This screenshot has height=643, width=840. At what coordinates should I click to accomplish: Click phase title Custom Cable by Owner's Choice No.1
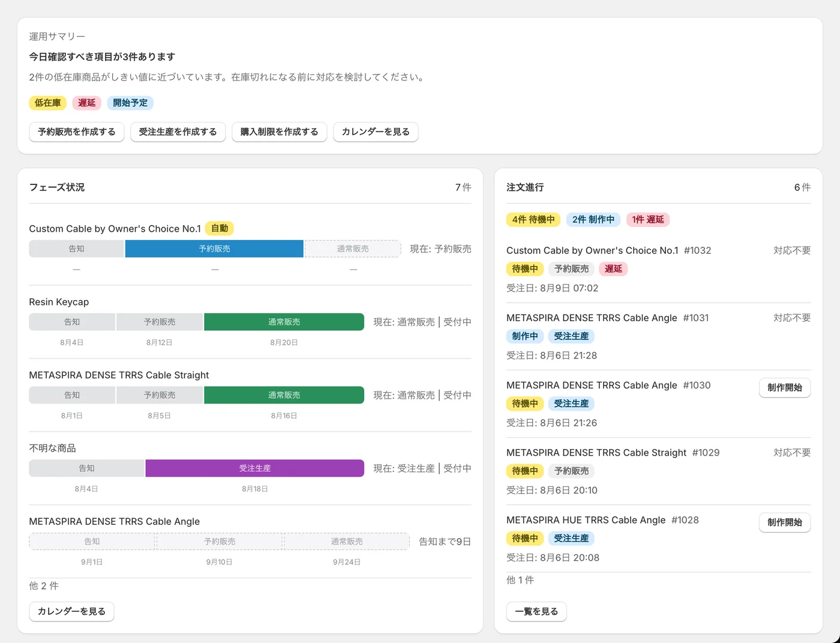(115, 229)
